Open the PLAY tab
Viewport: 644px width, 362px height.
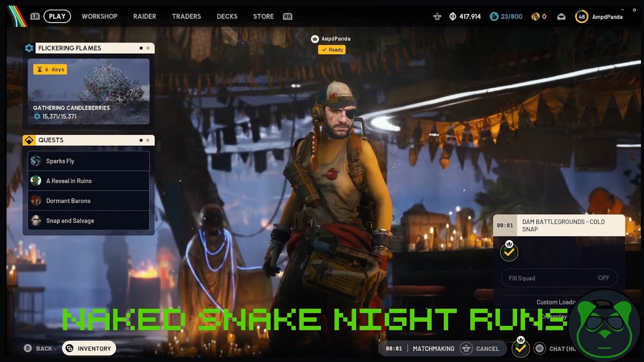click(x=57, y=17)
